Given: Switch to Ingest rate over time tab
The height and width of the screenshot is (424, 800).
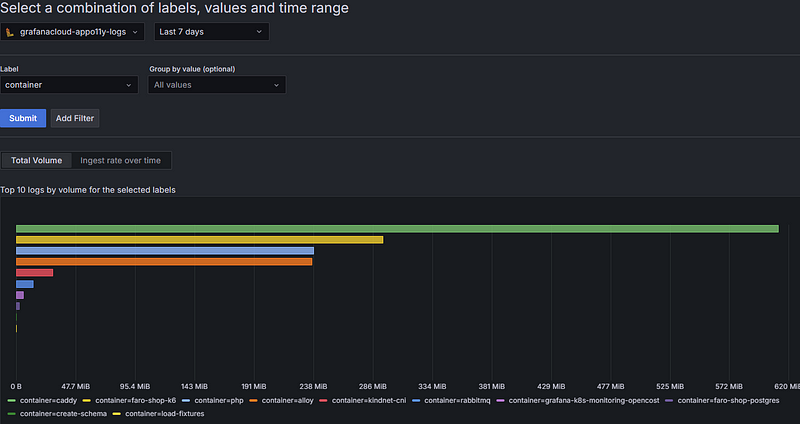Looking at the screenshot, I should (120, 160).
